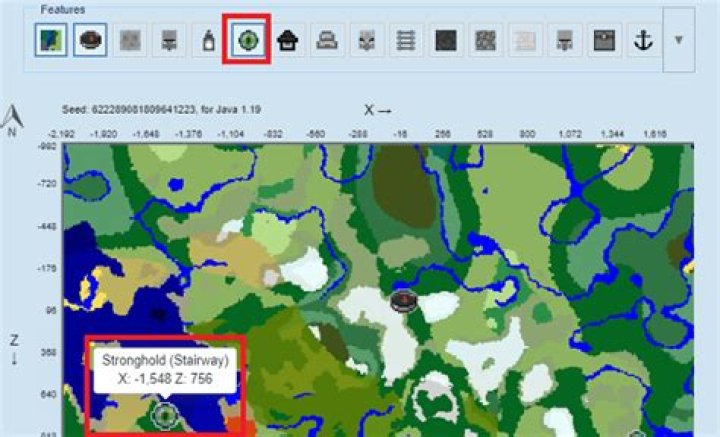Click the seed text above the map
720x437 pixels.
161,110
